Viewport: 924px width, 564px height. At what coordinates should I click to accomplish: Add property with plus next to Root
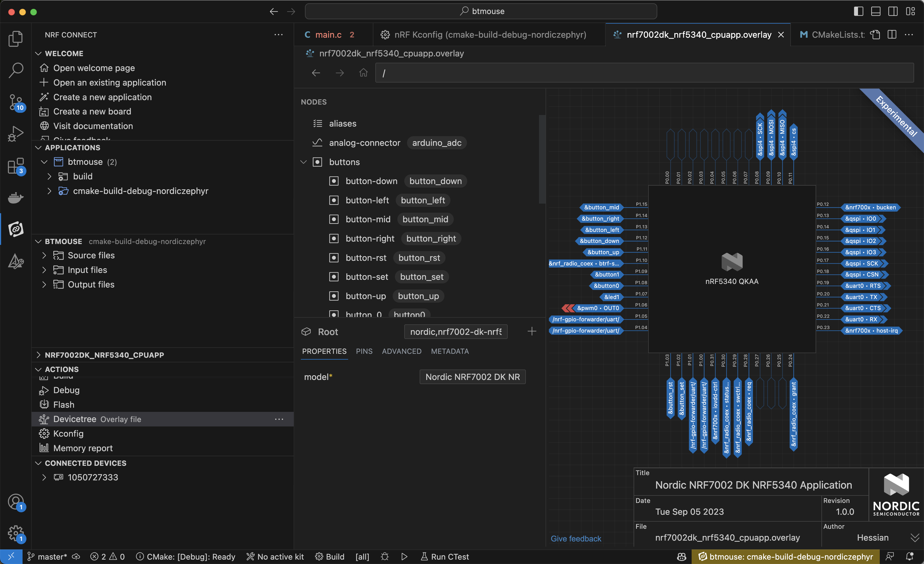(x=532, y=331)
